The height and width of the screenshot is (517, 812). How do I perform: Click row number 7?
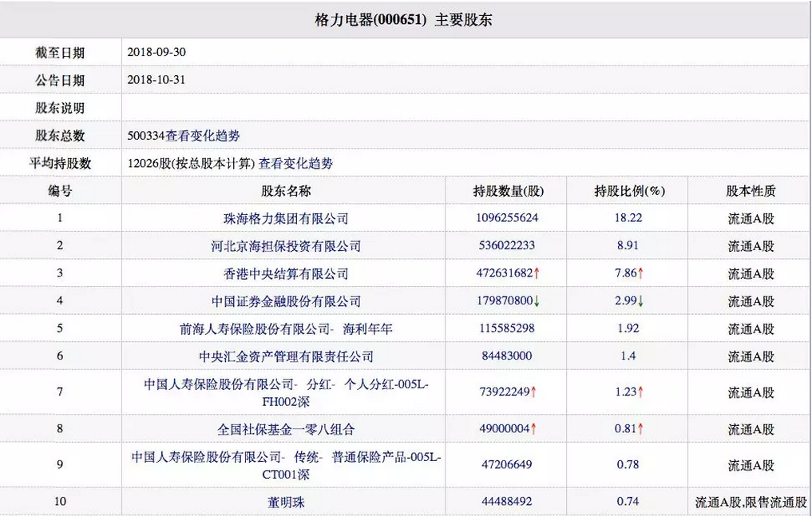[x=60, y=392]
